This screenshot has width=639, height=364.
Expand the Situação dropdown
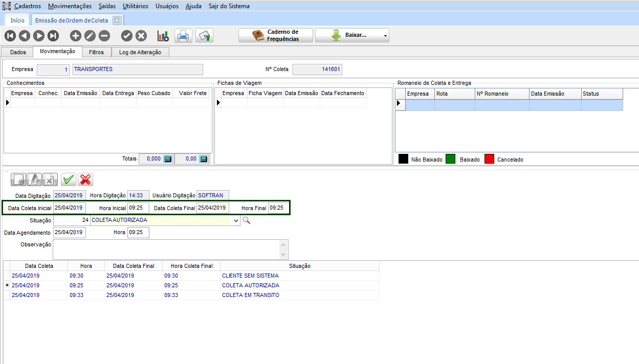(236, 220)
